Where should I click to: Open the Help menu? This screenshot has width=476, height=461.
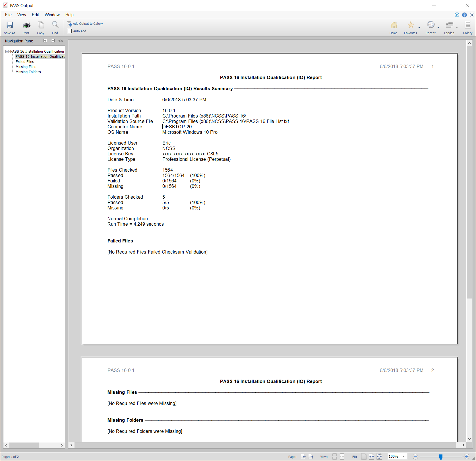pos(69,15)
